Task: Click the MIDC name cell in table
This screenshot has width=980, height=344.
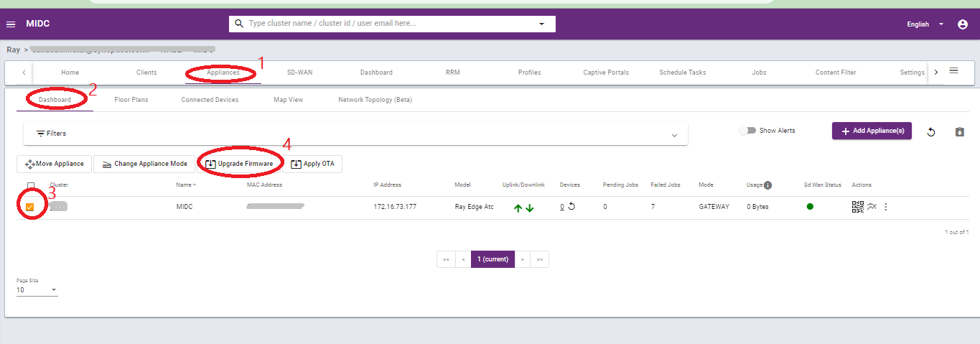Action: (185, 207)
